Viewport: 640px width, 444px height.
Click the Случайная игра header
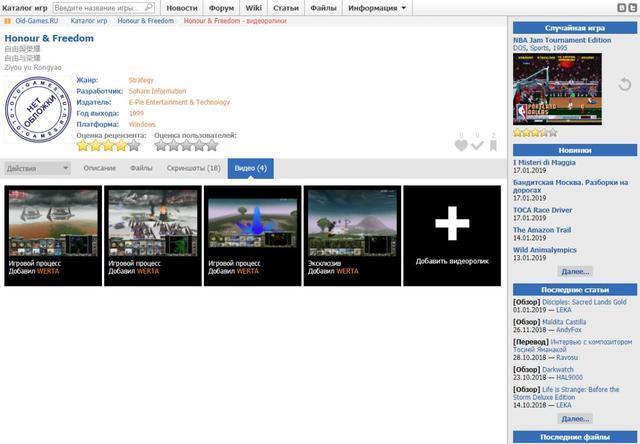tap(575, 28)
